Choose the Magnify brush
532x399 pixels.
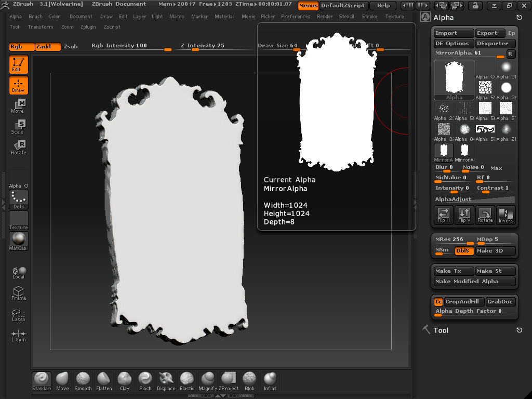(x=208, y=381)
